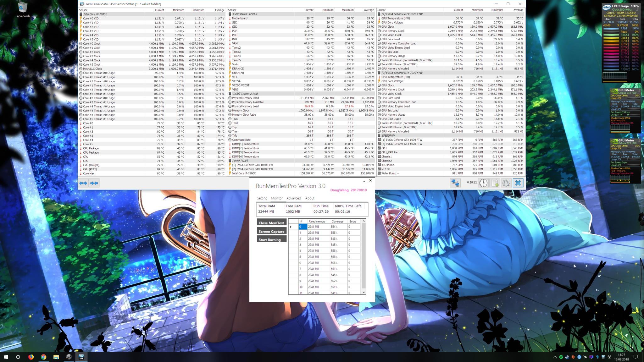Select the Physical Memory Load row

pyautogui.click(x=302, y=106)
